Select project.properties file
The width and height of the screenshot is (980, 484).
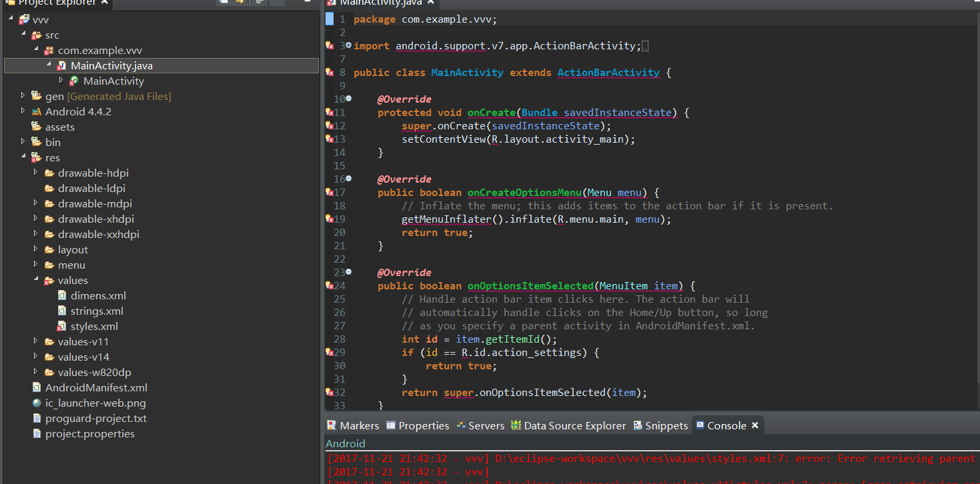coord(90,434)
